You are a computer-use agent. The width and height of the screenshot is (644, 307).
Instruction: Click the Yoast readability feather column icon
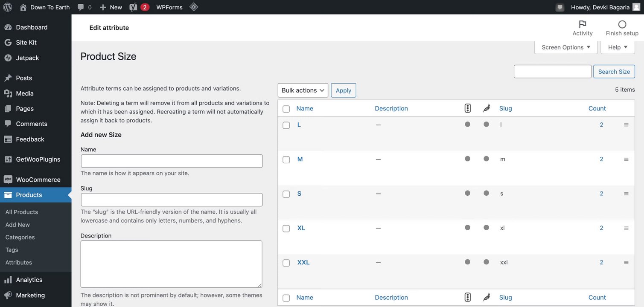coord(486,108)
